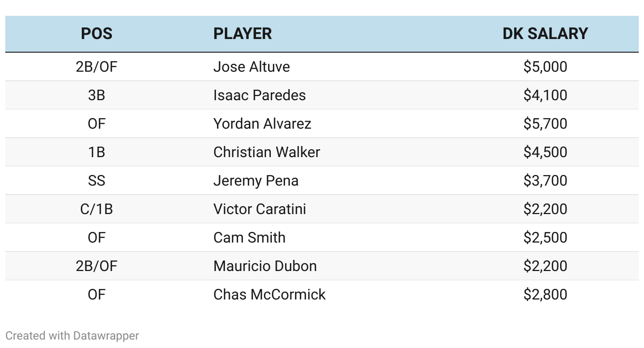Click the PLAYER column header
644x348 pixels.
point(242,34)
